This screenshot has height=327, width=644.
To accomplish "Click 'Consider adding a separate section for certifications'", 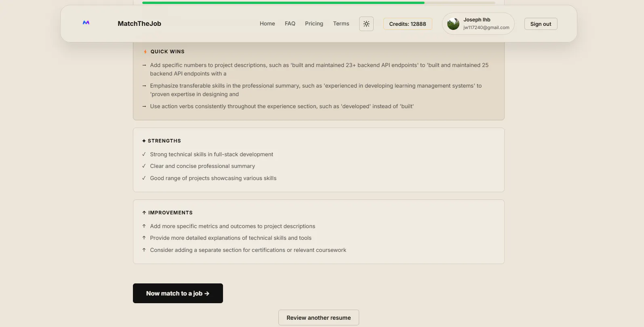I will coord(248,250).
